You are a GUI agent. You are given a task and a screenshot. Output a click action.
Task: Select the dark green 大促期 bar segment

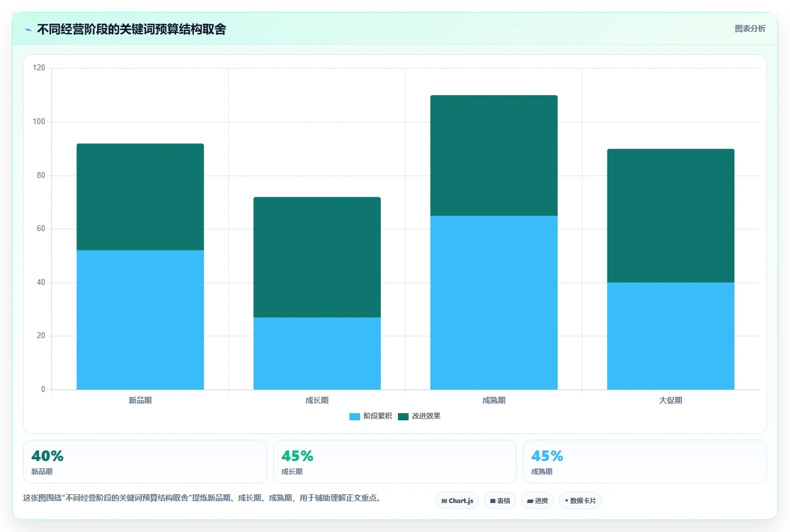click(x=671, y=216)
